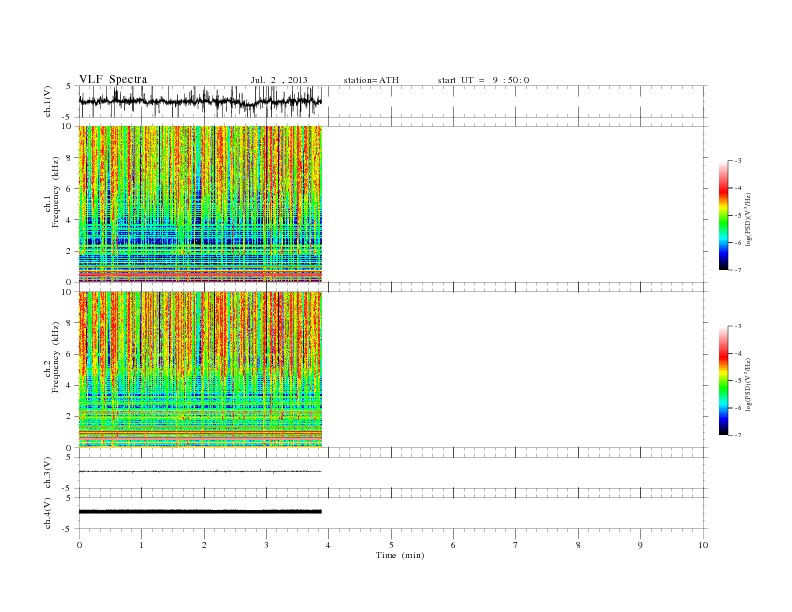Click the "ch.1(V)" waveform axis label

(x=47, y=101)
